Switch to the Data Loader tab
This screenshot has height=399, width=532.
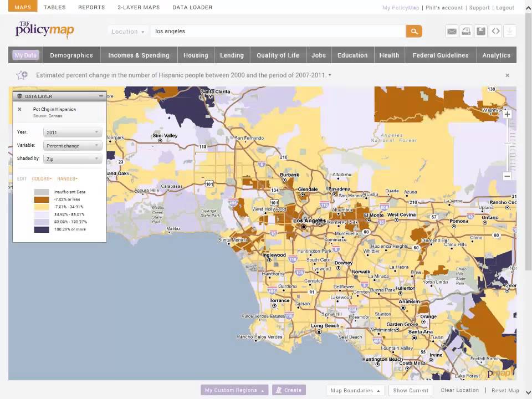[x=192, y=7]
